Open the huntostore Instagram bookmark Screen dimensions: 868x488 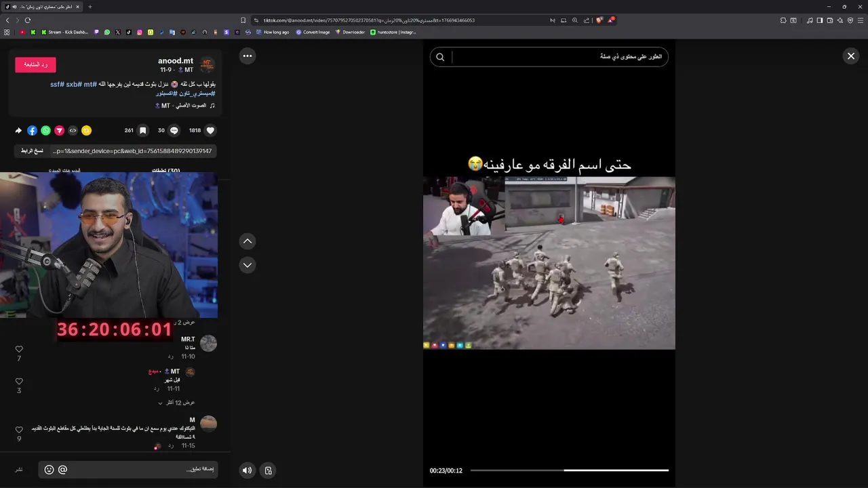click(x=393, y=32)
